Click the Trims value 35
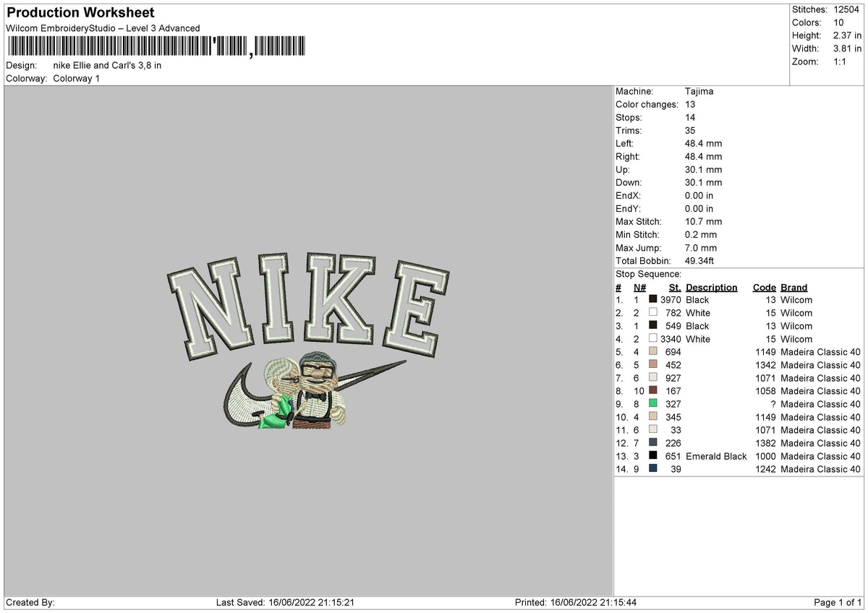The width and height of the screenshot is (868, 613). 691,130
